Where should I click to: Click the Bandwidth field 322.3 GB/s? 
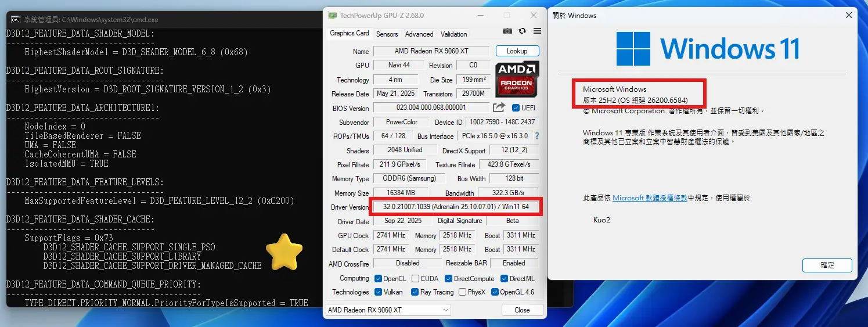[x=509, y=193]
